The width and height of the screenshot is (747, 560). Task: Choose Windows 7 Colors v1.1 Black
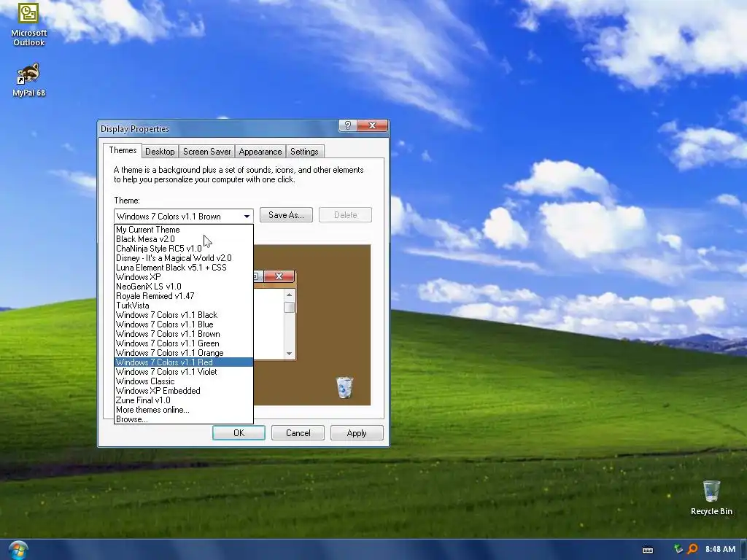click(183, 315)
